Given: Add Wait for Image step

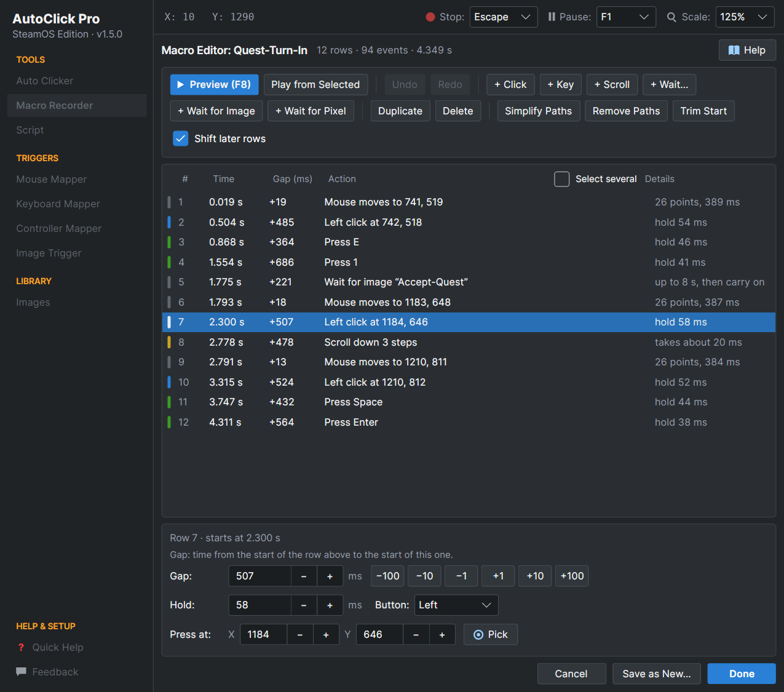Looking at the screenshot, I should (x=216, y=111).
